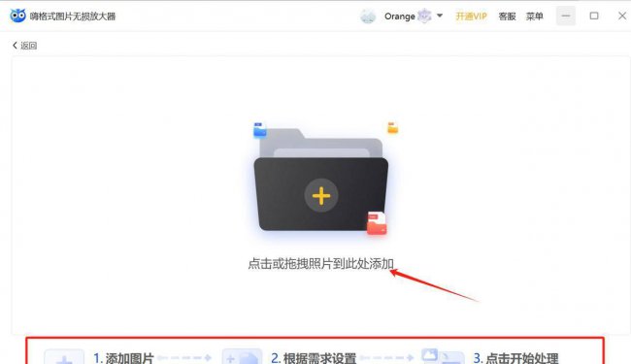The height and width of the screenshot is (364, 631).
Task: Open 客服 customer service
Action: pyautogui.click(x=507, y=17)
